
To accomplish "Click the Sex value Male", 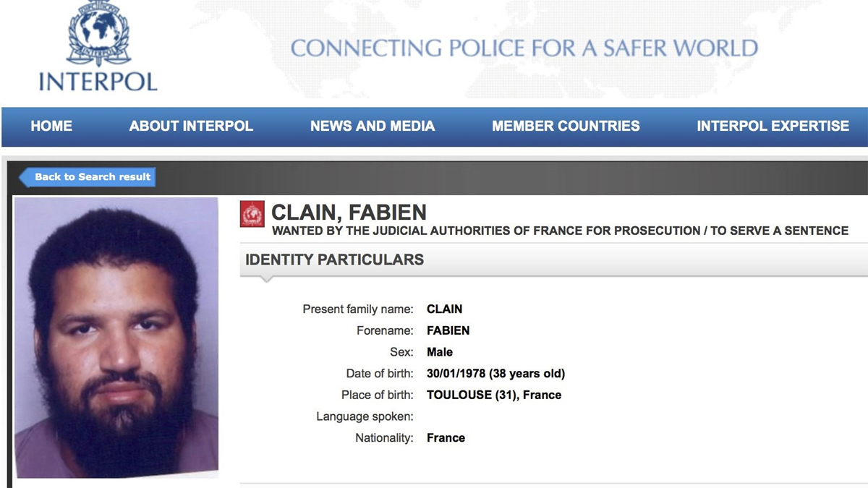I will pyautogui.click(x=440, y=352).
